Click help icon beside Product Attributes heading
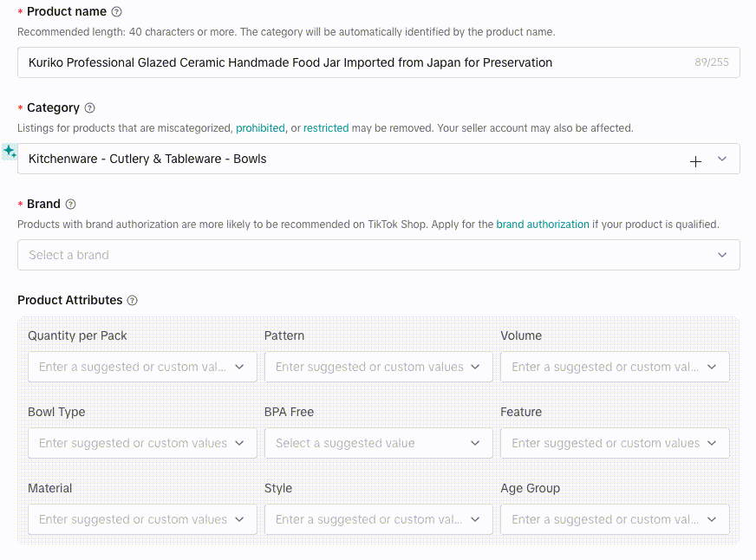This screenshot has width=756, height=560. pos(133,301)
